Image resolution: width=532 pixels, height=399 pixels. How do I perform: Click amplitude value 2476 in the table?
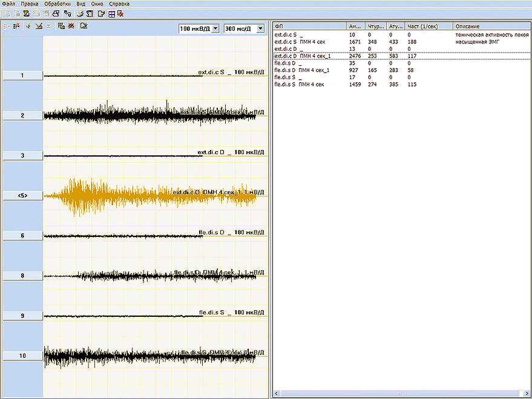coord(355,56)
